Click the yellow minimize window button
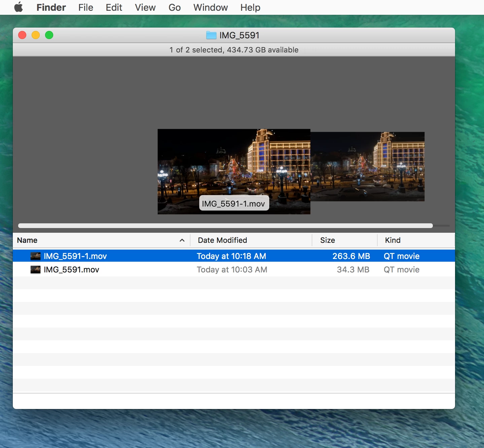The height and width of the screenshot is (448, 484). pyautogui.click(x=36, y=35)
